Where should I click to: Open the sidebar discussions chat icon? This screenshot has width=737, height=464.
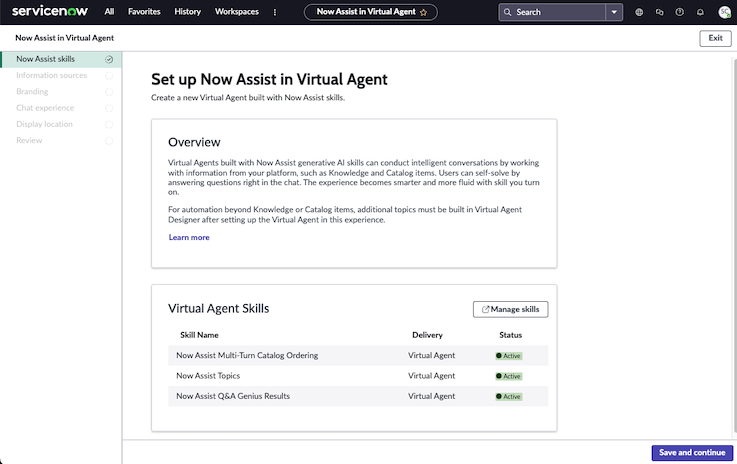click(x=659, y=12)
